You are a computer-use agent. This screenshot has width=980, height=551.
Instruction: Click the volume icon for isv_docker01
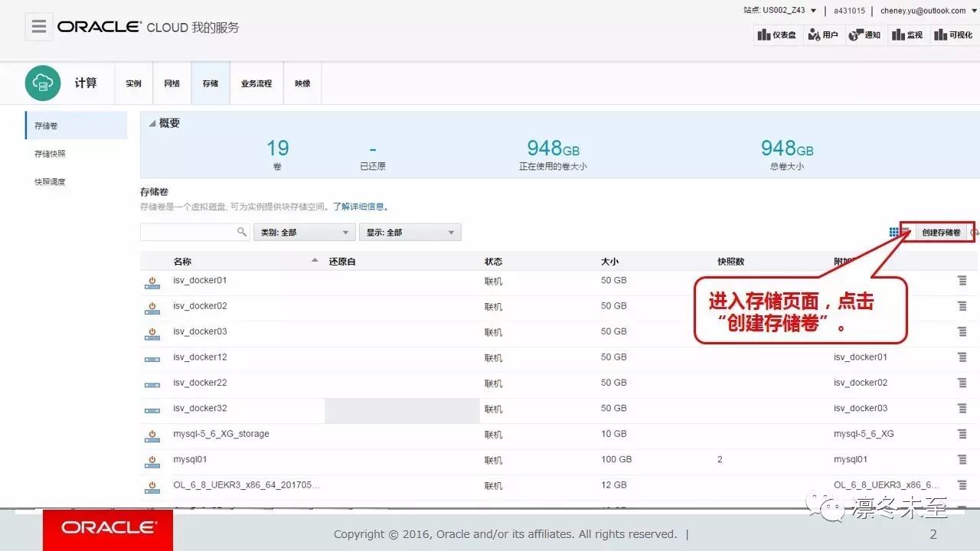tap(152, 283)
